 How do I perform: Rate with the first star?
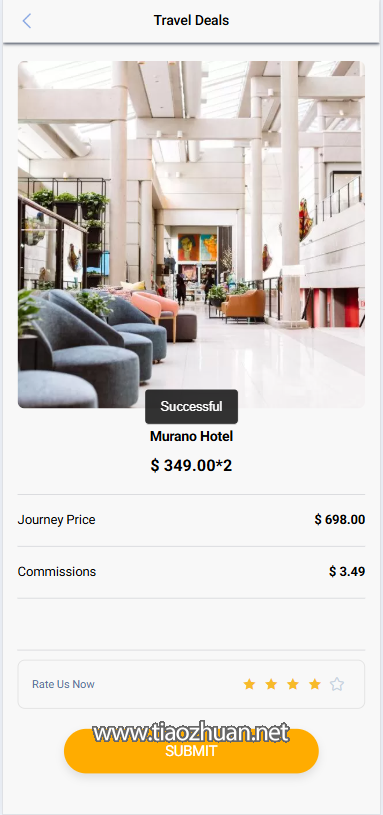point(249,684)
